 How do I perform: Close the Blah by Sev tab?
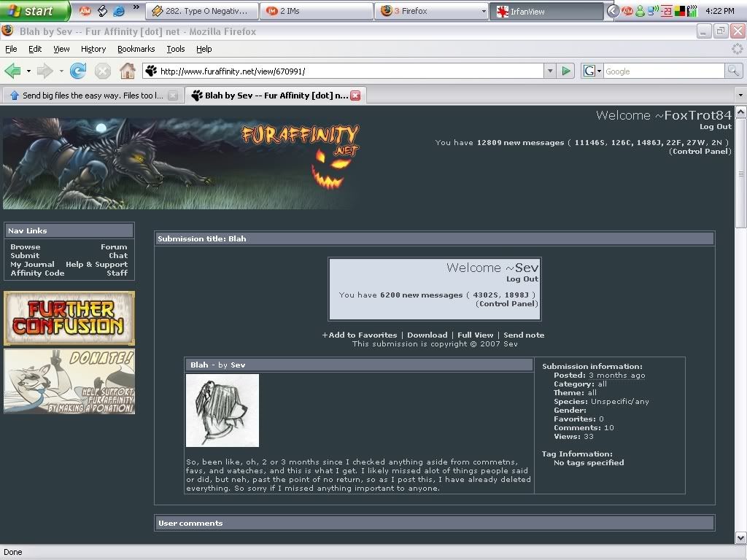point(355,96)
